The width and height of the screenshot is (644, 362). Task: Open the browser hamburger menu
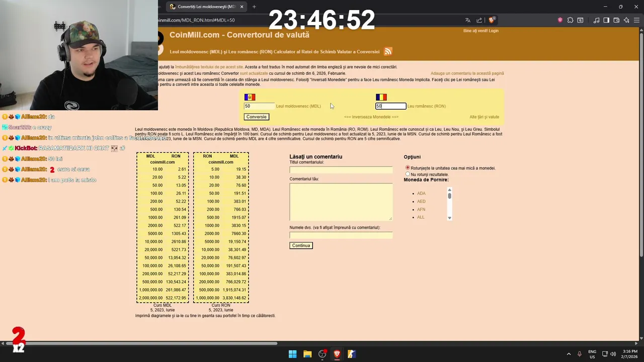coord(636,20)
